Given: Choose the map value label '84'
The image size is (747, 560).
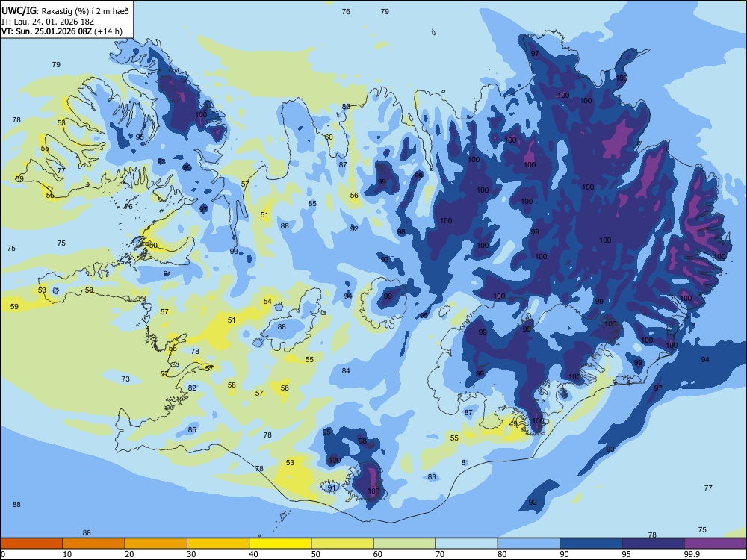Looking at the screenshot, I should coord(346,370).
